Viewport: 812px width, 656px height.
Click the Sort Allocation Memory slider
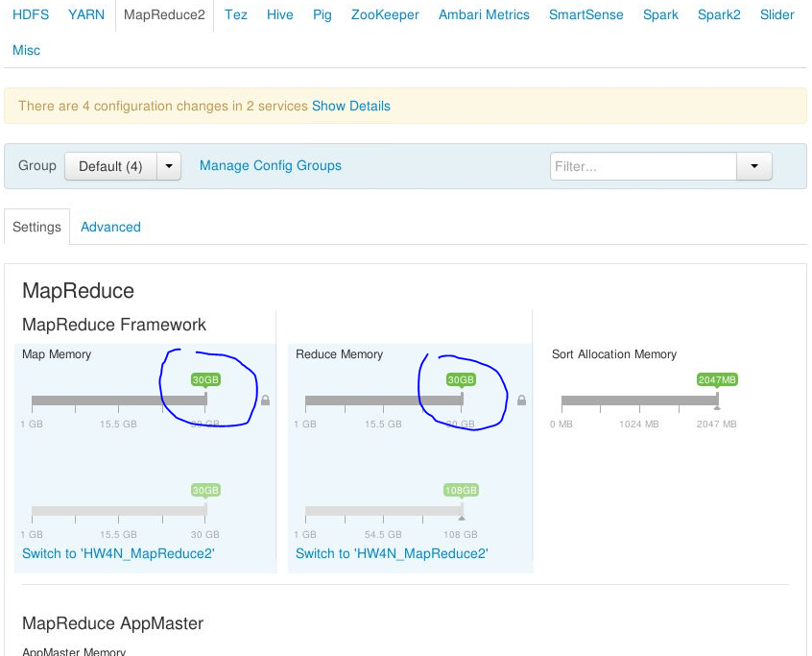point(639,401)
